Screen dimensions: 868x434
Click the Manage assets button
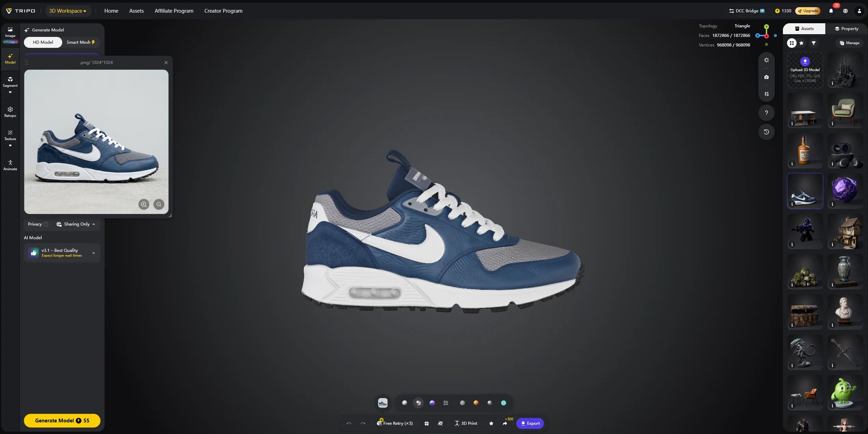click(850, 43)
